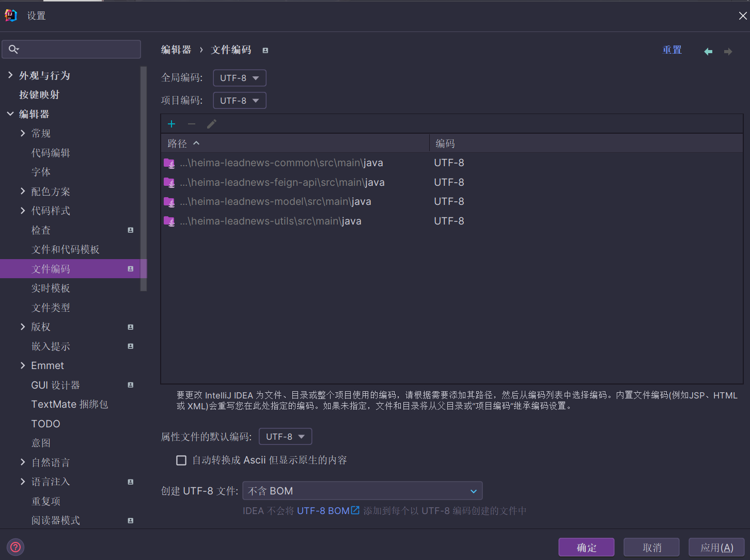Click the 编码 column header
The width and height of the screenshot is (750, 560).
coord(586,143)
